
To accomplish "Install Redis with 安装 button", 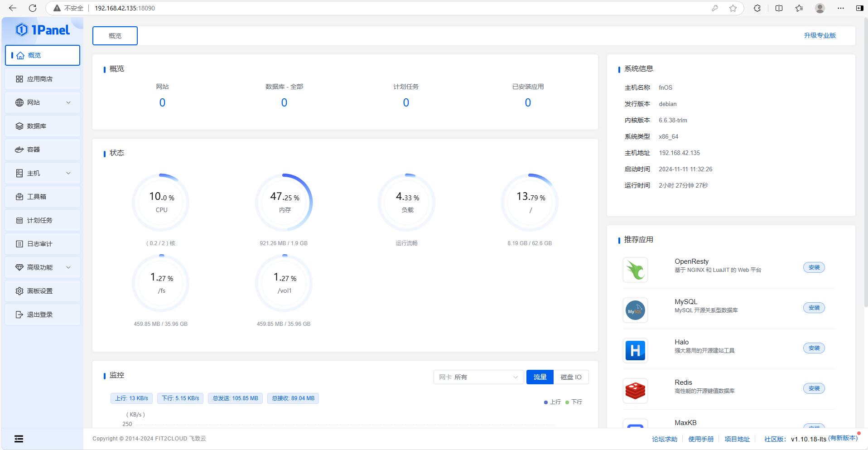I will tap(814, 388).
